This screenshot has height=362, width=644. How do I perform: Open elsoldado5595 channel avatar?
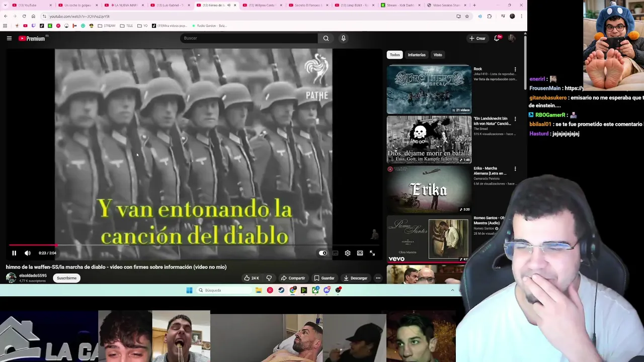click(x=11, y=278)
